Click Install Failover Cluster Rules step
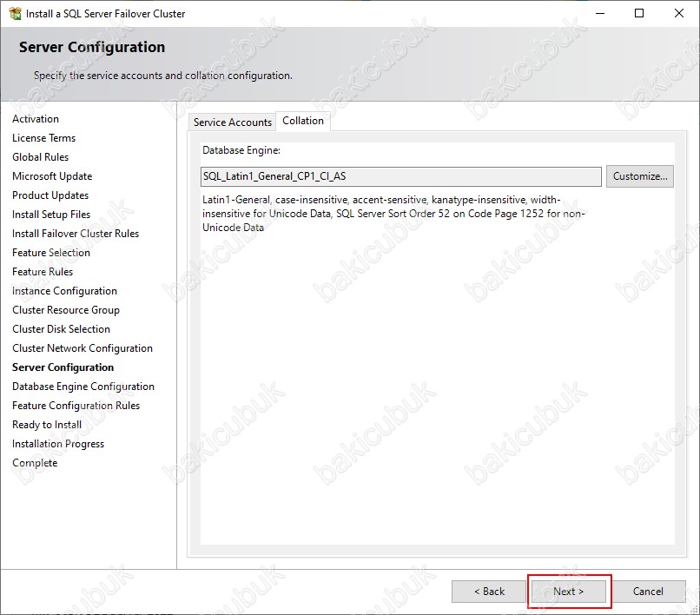The height and width of the screenshot is (615, 700). pos(76,234)
